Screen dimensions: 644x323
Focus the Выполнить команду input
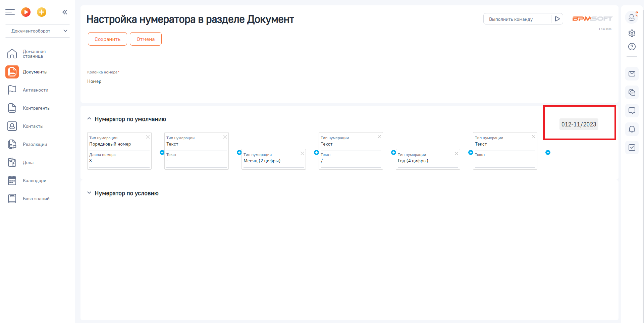[x=517, y=19]
